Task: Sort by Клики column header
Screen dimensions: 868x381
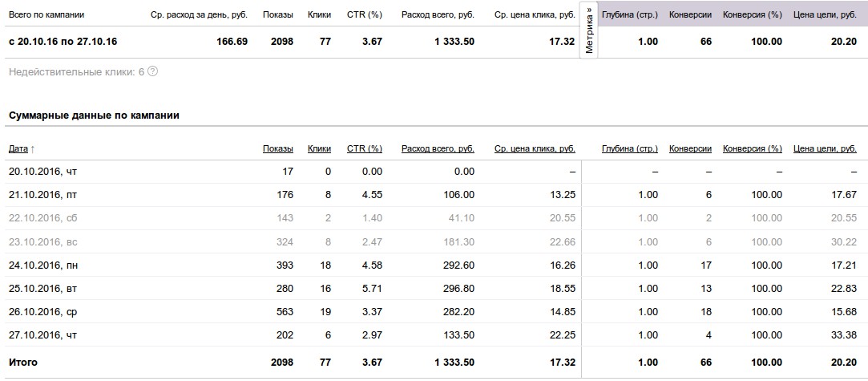Action: coord(320,148)
